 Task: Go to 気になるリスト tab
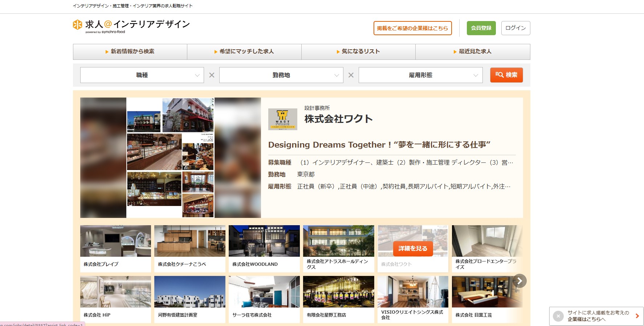[x=358, y=51]
